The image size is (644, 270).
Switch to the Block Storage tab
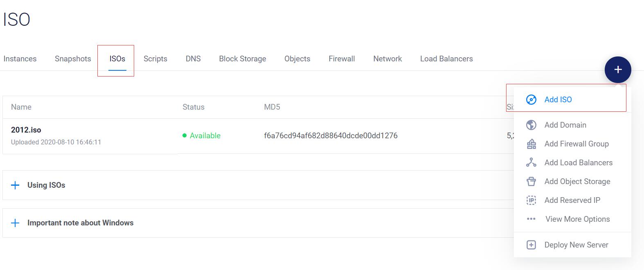(x=243, y=59)
